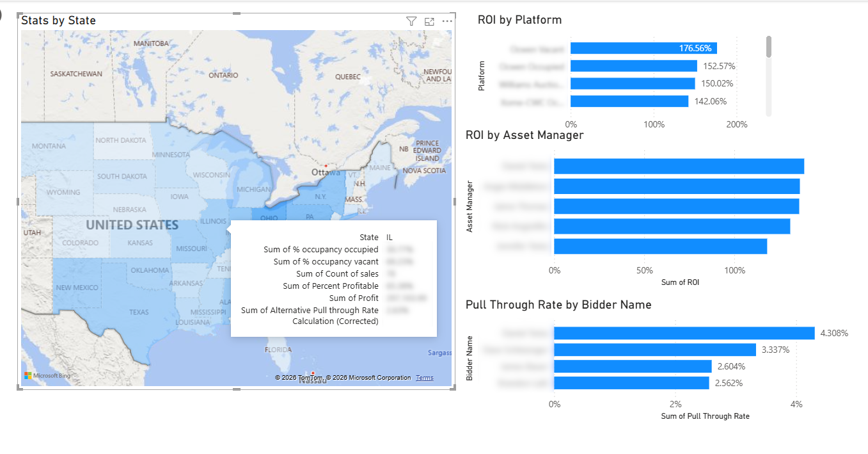Select the 2.562% bar in Pull Through Rate
Image resolution: width=868 pixels, height=454 pixels.
[631, 383]
